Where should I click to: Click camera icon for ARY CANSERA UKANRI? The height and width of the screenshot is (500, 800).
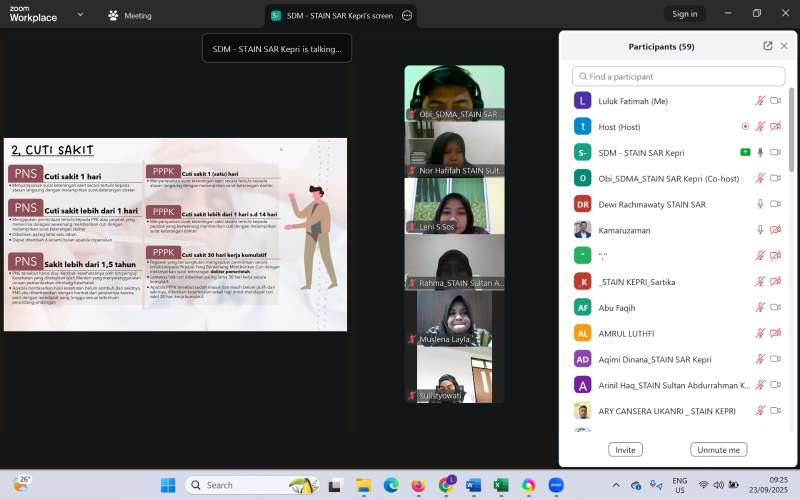click(775, 410)
